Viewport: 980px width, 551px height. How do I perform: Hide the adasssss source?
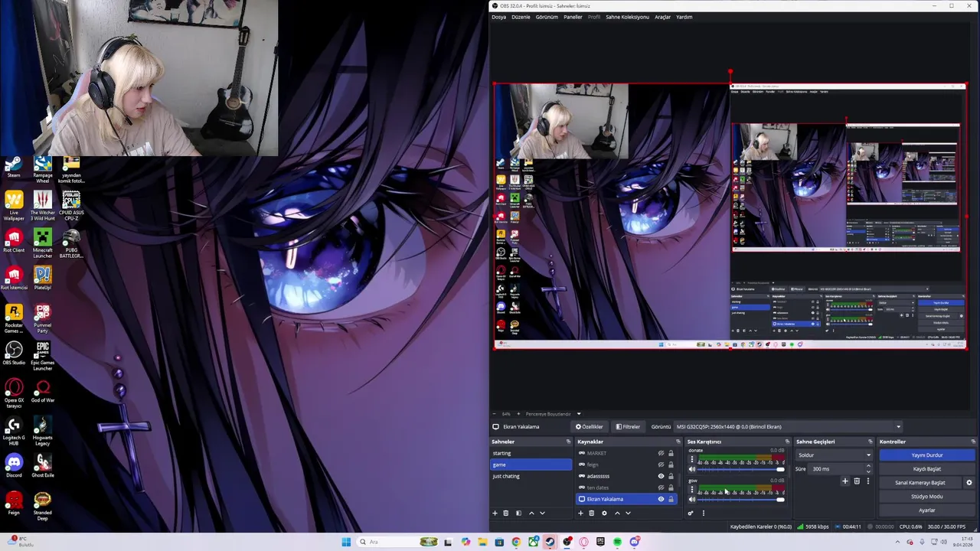pyautogui.click(x=661, y=476)
